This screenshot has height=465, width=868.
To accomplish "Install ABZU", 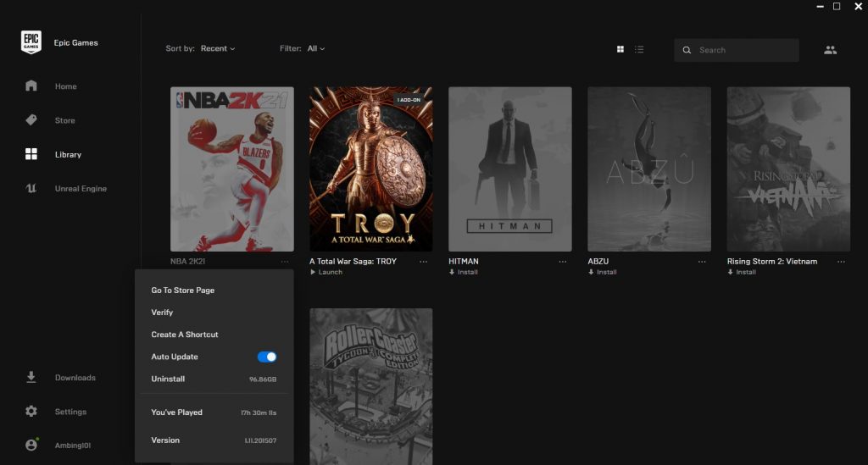I will click(x=603, y=272).
